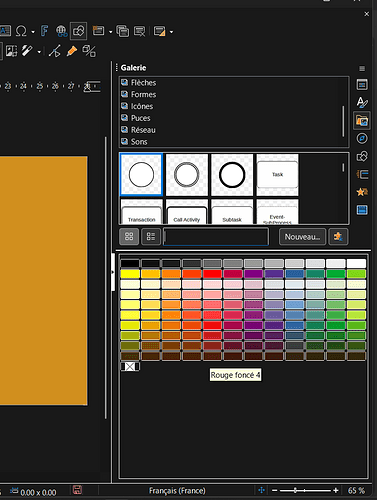Delete the current slide

[x=139, y=31]
